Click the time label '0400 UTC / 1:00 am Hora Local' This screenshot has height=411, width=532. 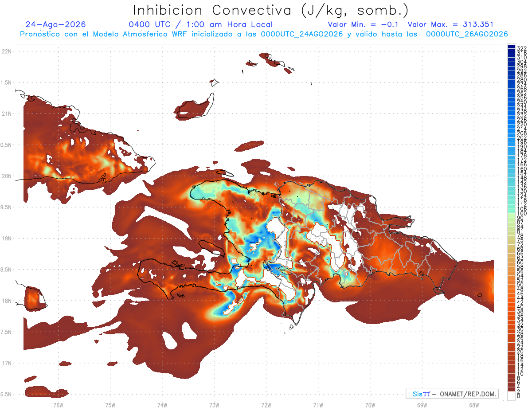pyautogui.click(x=200, y=24)
